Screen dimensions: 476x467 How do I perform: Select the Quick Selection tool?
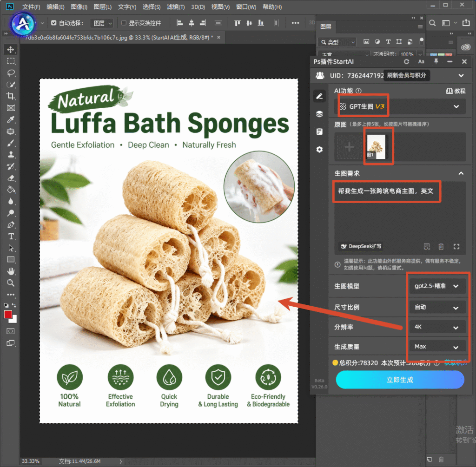tap(11, 85)
